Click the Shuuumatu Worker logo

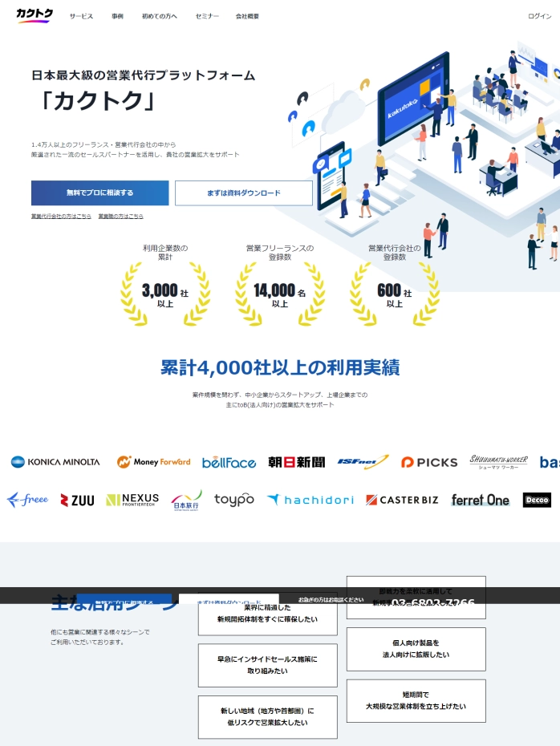[x=498, y=462]
